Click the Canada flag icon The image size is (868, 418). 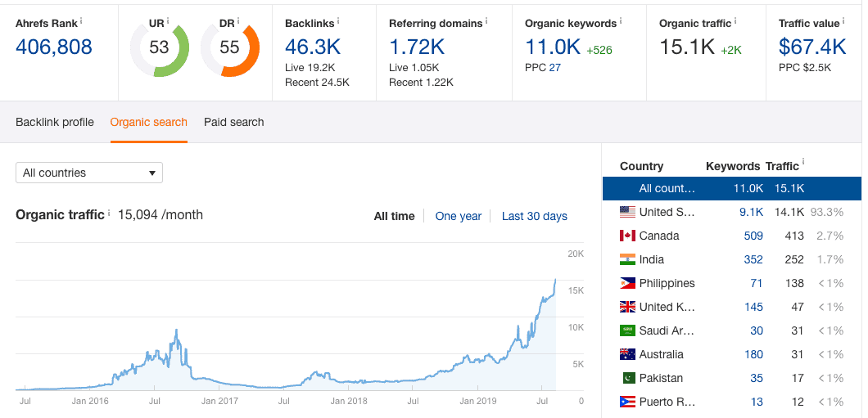click(x=627, y=236)
